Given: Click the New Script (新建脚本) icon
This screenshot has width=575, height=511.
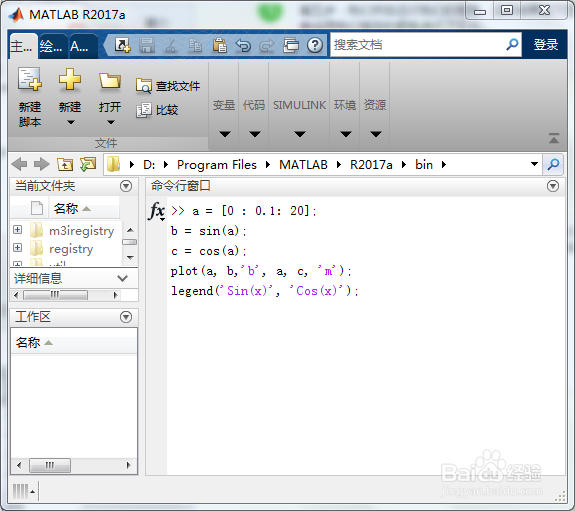Looking at the screenshot, I should [x=30, y=79].
